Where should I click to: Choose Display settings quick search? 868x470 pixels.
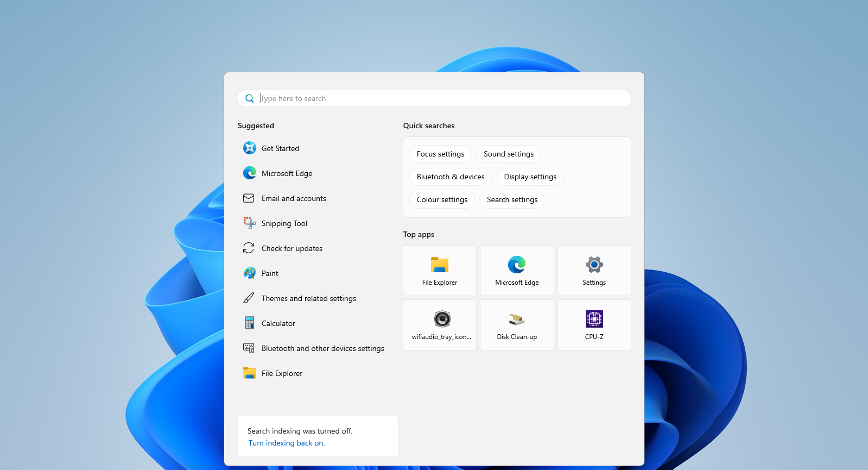pos(530,177)
